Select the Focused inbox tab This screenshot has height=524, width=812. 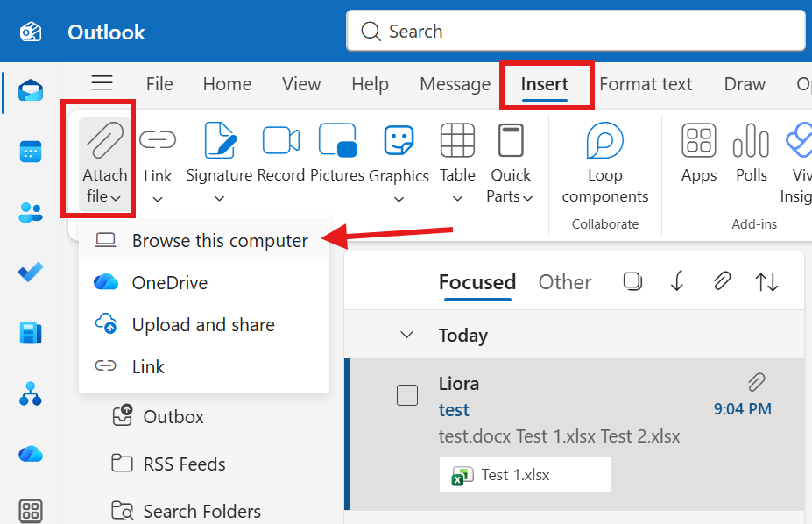click(477, 282)
